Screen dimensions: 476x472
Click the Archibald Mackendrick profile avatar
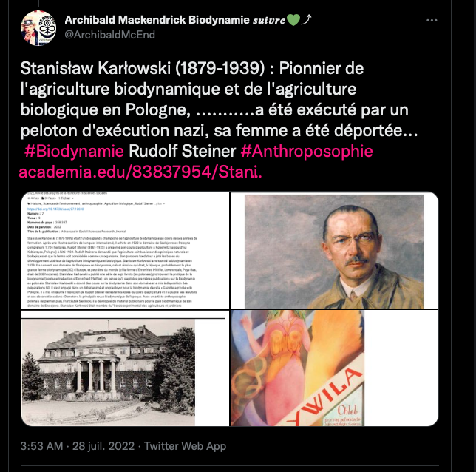pyautogui.click(x=38, y=28)
